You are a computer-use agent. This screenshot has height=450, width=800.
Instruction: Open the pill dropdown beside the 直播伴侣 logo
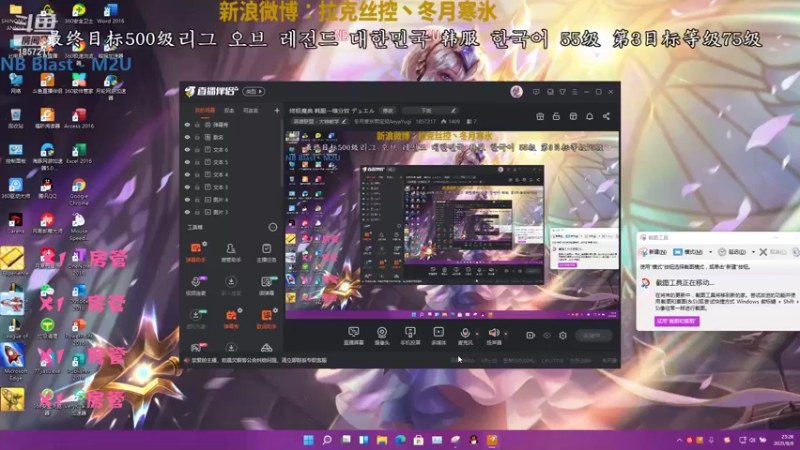(x=254, y=91)
